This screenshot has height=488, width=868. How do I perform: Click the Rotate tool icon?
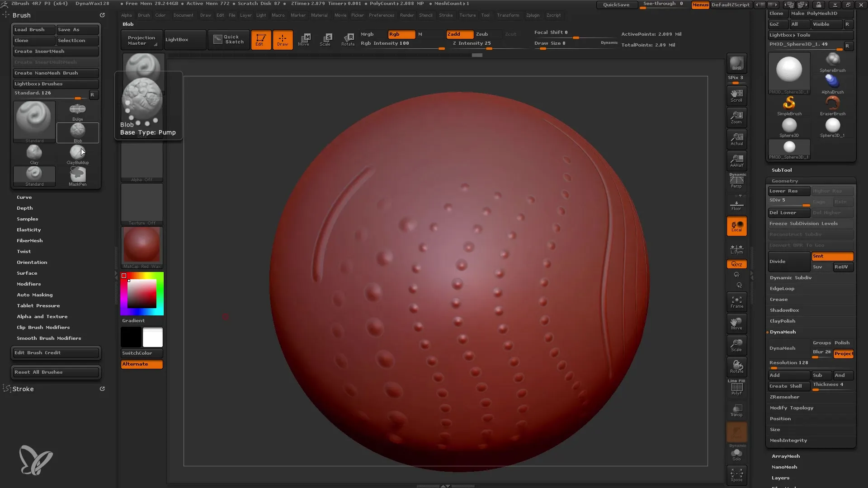coord(348,39)
